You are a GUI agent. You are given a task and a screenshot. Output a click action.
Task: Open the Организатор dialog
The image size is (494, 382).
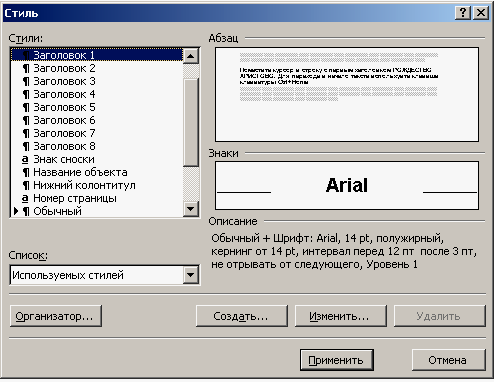click(56, 316)
